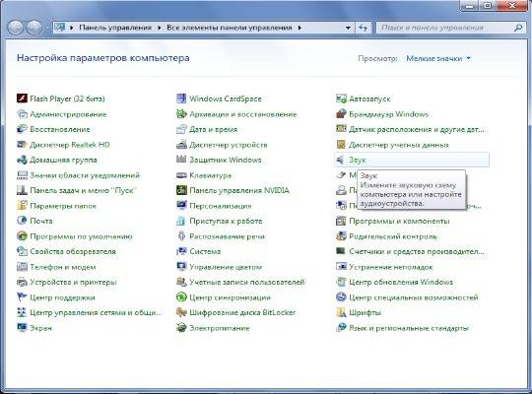Open the Центр обновления Windows icon
This screenshot has width=532, height=394.
[x=341, y=282]
